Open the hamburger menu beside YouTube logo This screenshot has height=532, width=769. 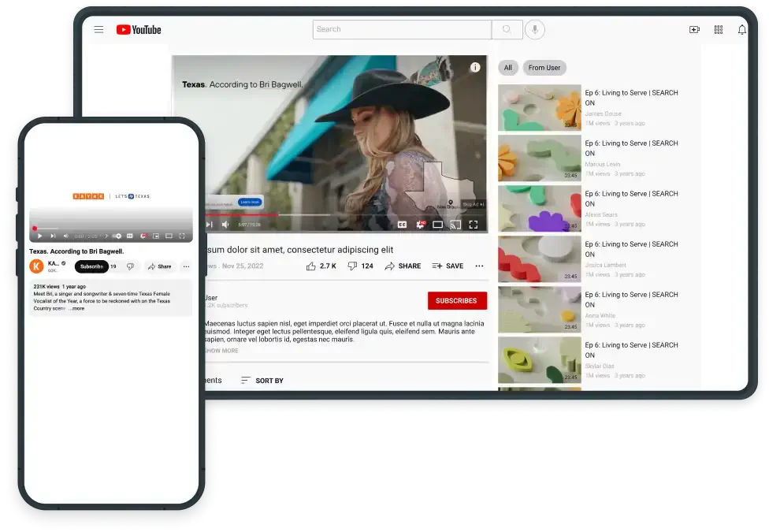pos(98,29)
